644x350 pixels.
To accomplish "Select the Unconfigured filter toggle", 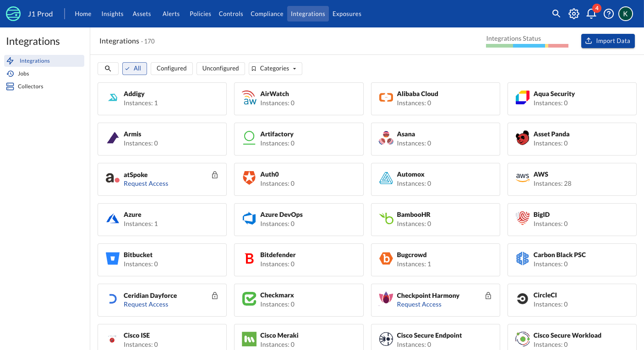I will tap(221, 69).
